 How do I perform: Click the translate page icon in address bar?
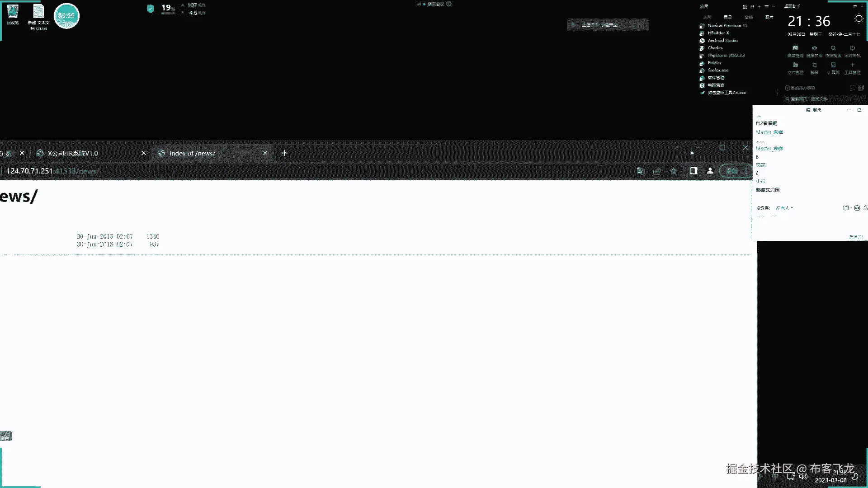[x=640, y=171]
